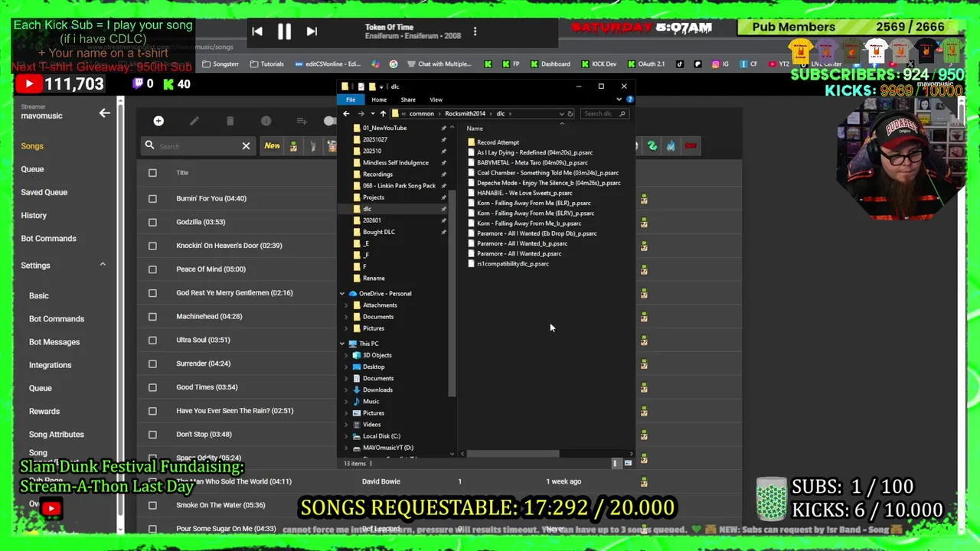This screenshot has height=551, width=980.
Task: Collapse the Settings section in sidebar
Action: click(103, 265)
